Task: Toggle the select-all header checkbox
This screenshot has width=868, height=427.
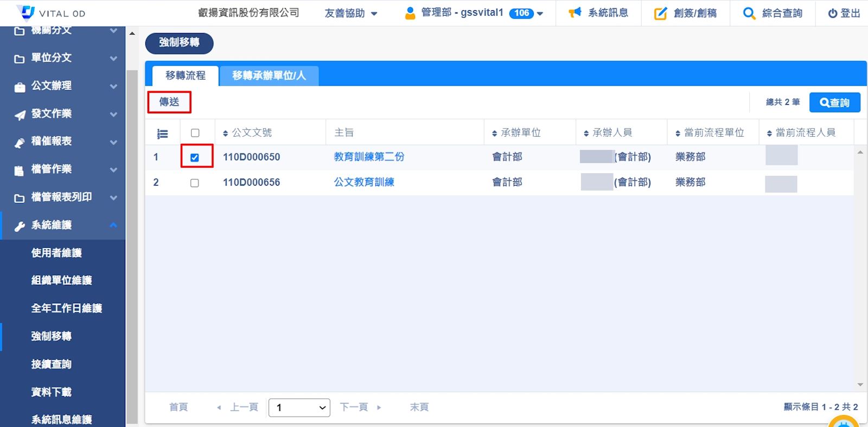Action: click(195, 133)
